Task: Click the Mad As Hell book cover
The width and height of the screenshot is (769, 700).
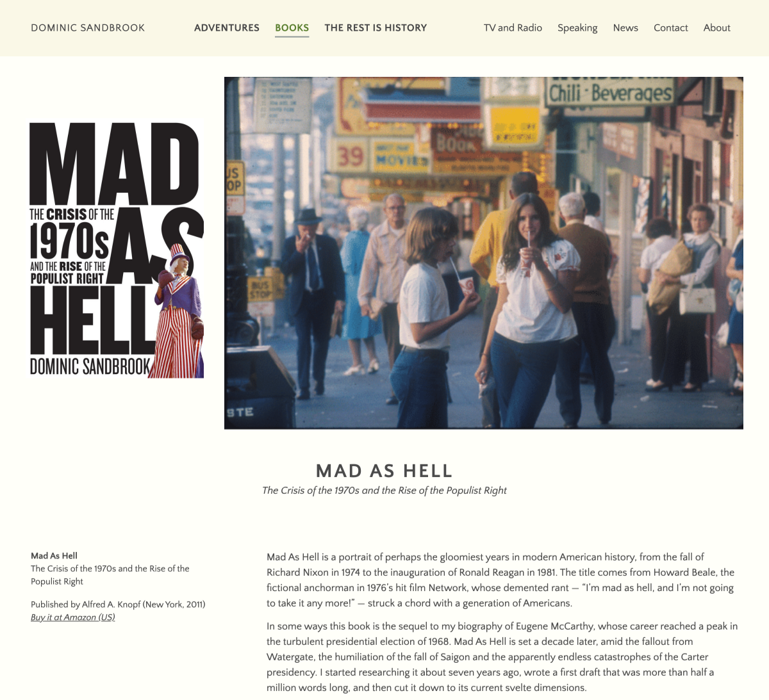Action: click(x=117, y=250)
